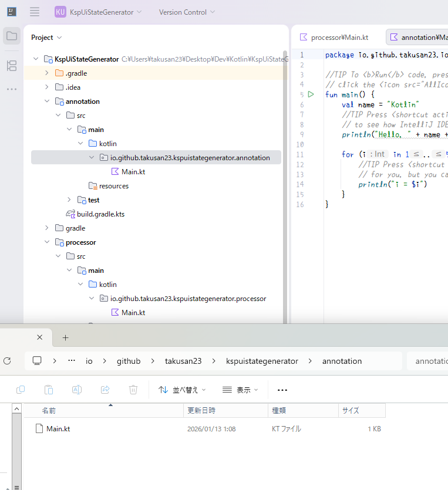Viewport: 448px width, 490px height.
Task: Click the green Run gutter arrow
Action: coord(311,94)
